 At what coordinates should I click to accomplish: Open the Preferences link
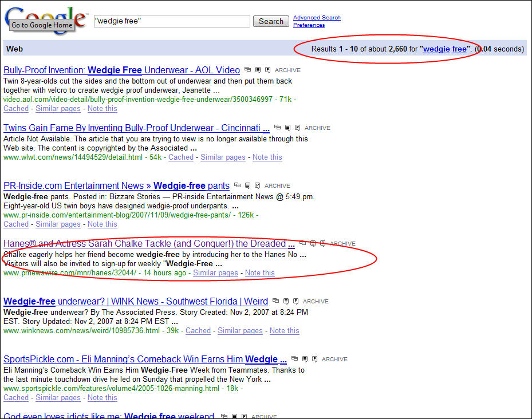coord(309,25)
